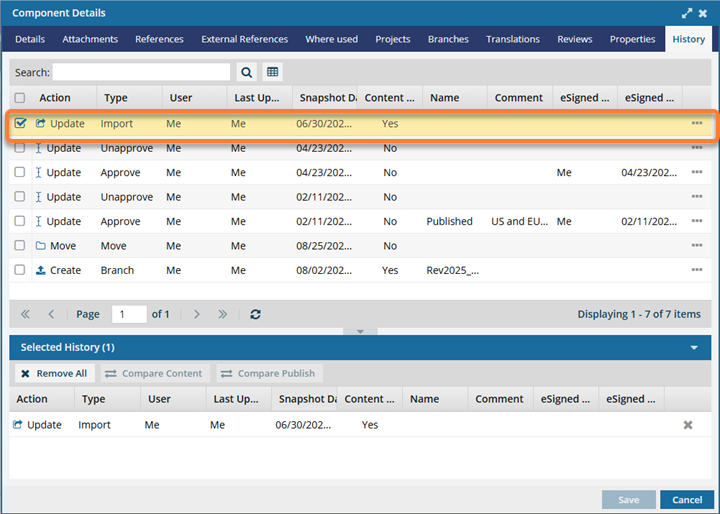Remove selected Import row with X icon

tap(688, 425)
